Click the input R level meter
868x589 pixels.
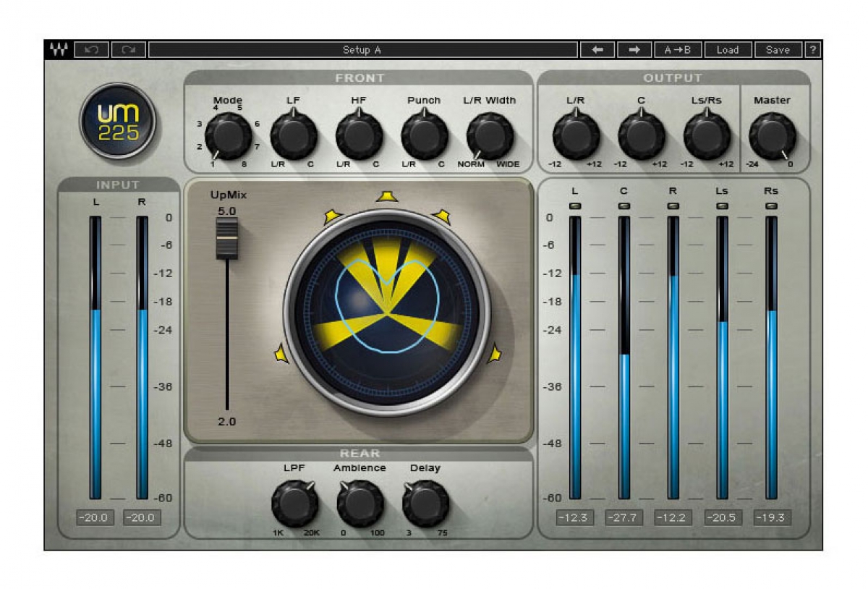coord(142,357)
